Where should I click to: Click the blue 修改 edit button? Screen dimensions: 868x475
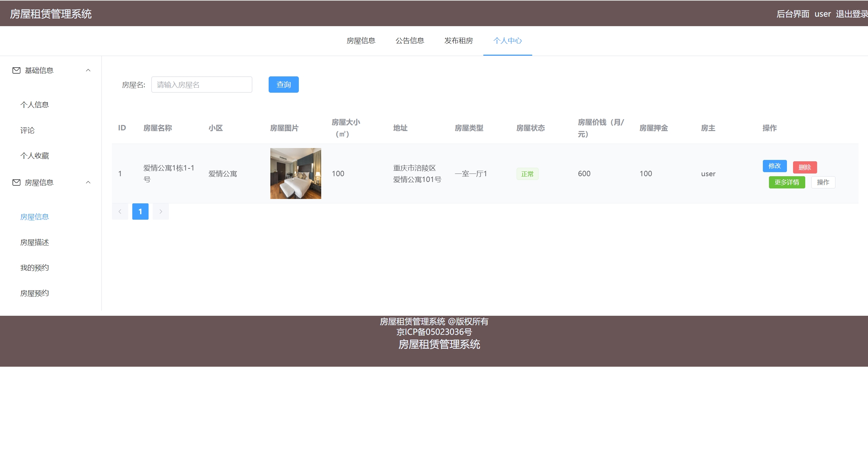774,166
